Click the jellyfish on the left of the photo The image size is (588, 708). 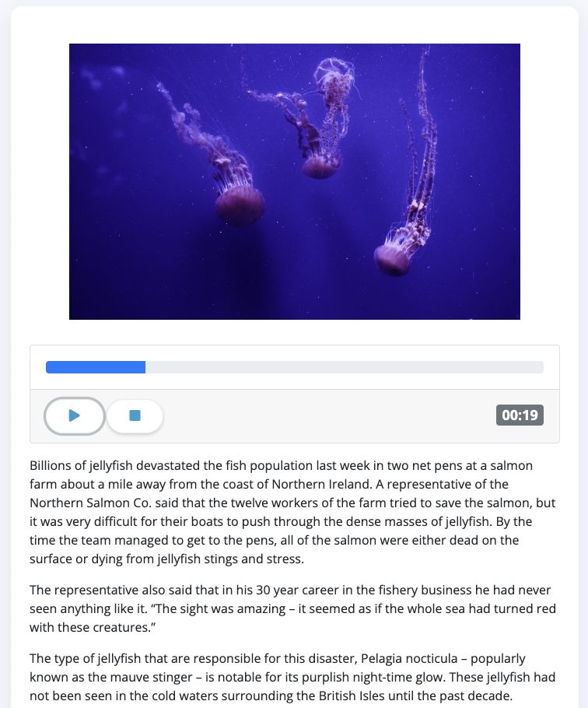(240, 202)
